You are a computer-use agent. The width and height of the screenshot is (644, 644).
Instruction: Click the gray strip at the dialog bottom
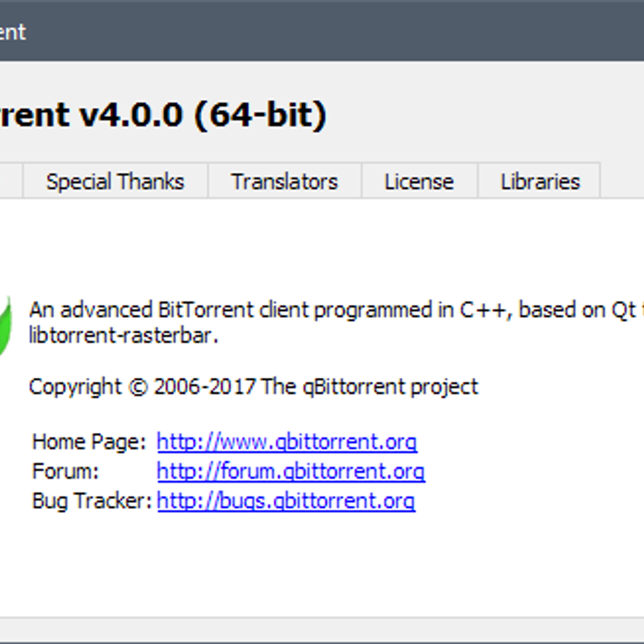[x=322, y=629]
